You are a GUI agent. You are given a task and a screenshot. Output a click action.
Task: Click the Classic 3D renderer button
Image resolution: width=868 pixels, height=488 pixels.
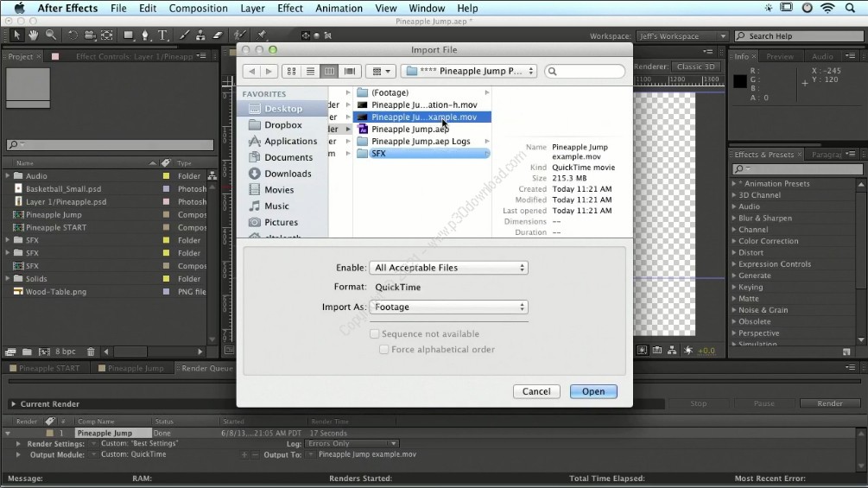[x=696, y=67]
